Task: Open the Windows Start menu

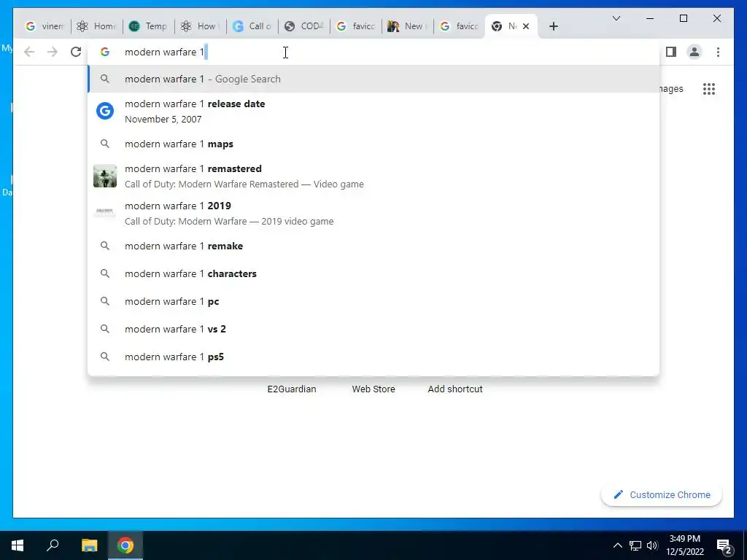Action: pos(18,545)
